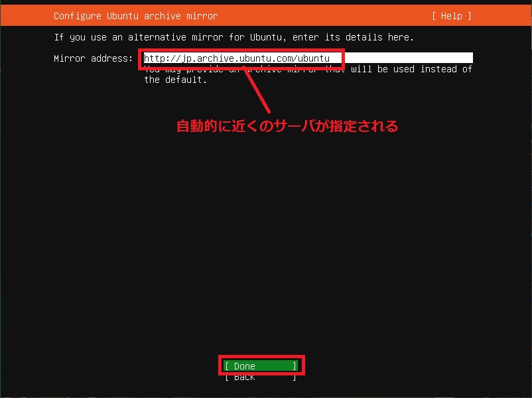Open the Help menu
The image size is (532, 398).
point(451,16)
